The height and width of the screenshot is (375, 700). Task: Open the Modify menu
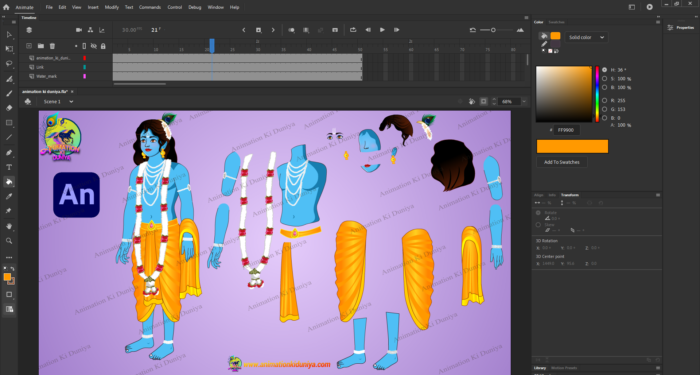coord(112,8)
